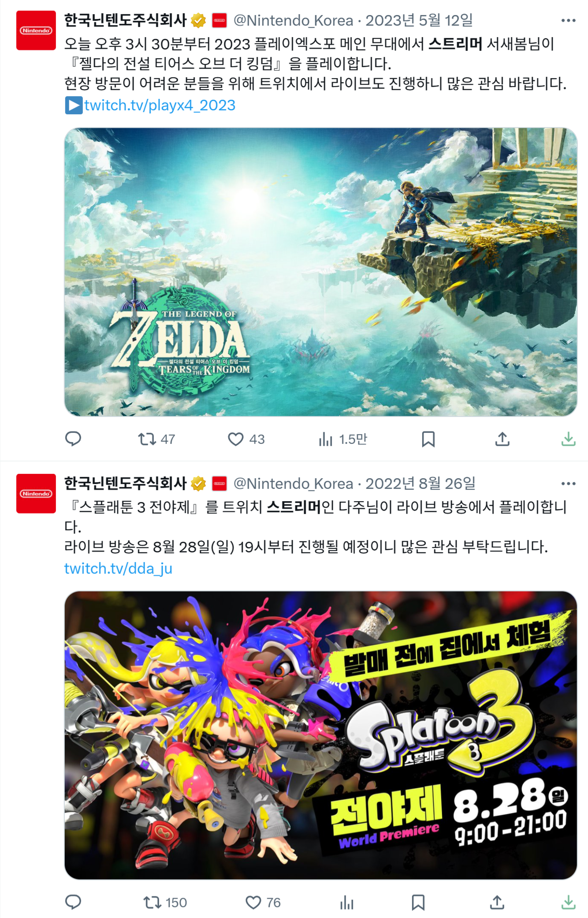Like the Zelda tweet with 43 likes
Viewport: 588px width, 918px height.
tap(246, 439)
